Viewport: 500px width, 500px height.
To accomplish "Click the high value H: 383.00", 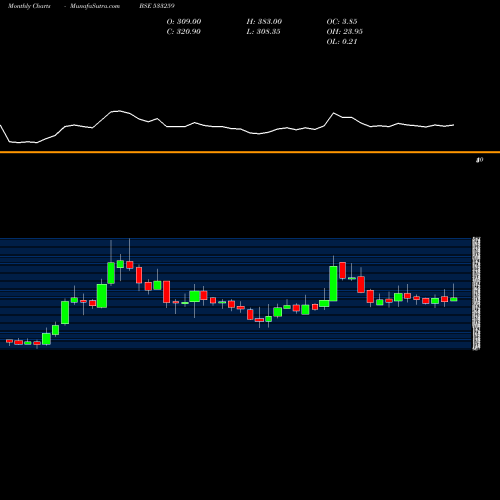I will click(x=264, y=22).
